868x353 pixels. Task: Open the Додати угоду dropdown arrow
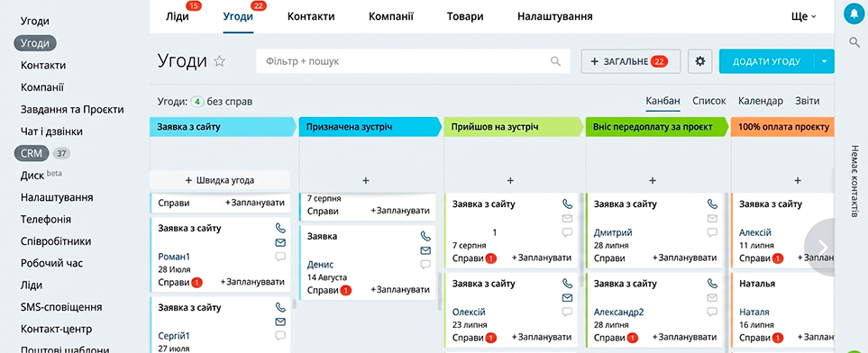tap(824, 61)
